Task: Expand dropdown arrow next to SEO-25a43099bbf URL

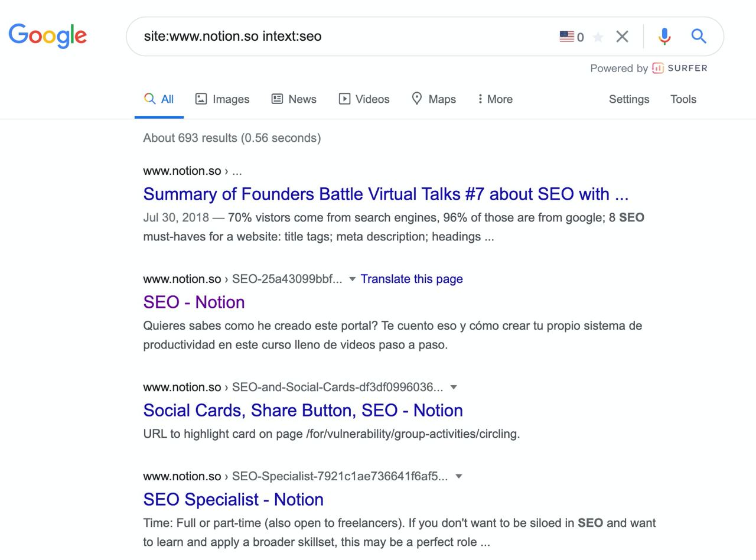Action: click(x=352, y=279)
